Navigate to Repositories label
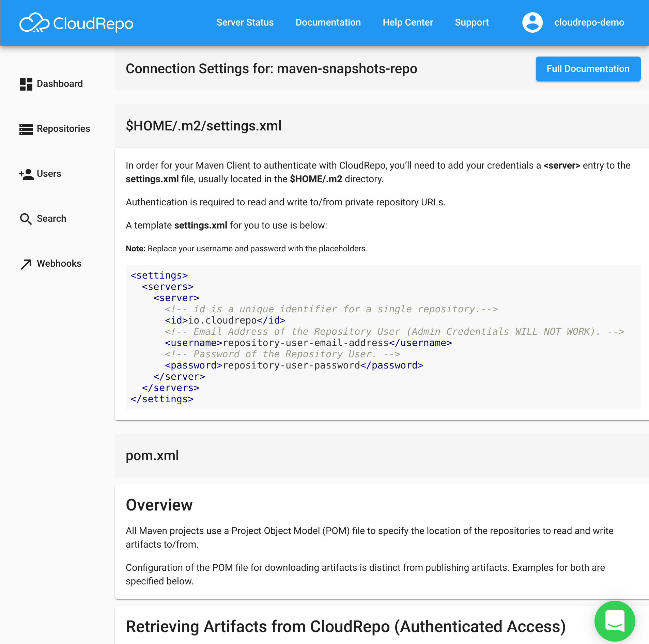The width and height of the screenshot is (649, 644). click(63, 129)
